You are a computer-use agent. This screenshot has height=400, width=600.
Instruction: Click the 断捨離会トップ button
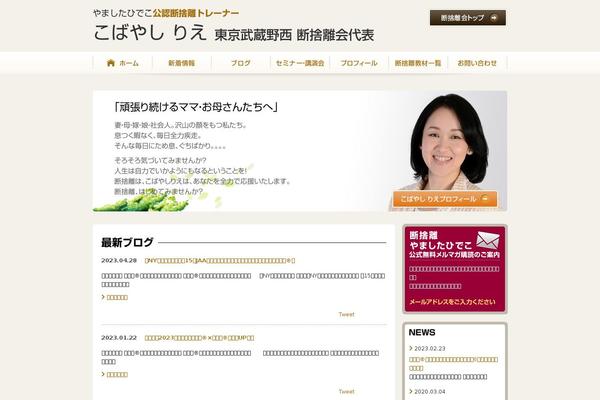coord(468,18)
